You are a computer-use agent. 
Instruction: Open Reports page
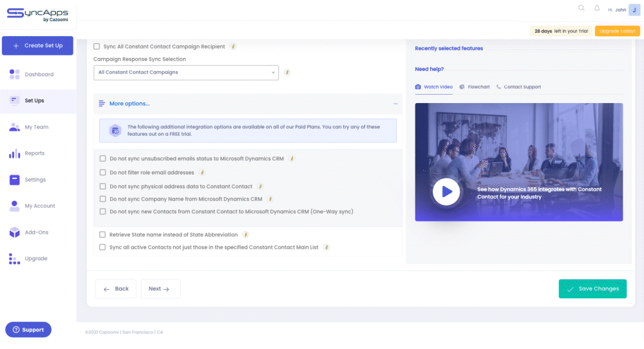pos(35,153)
